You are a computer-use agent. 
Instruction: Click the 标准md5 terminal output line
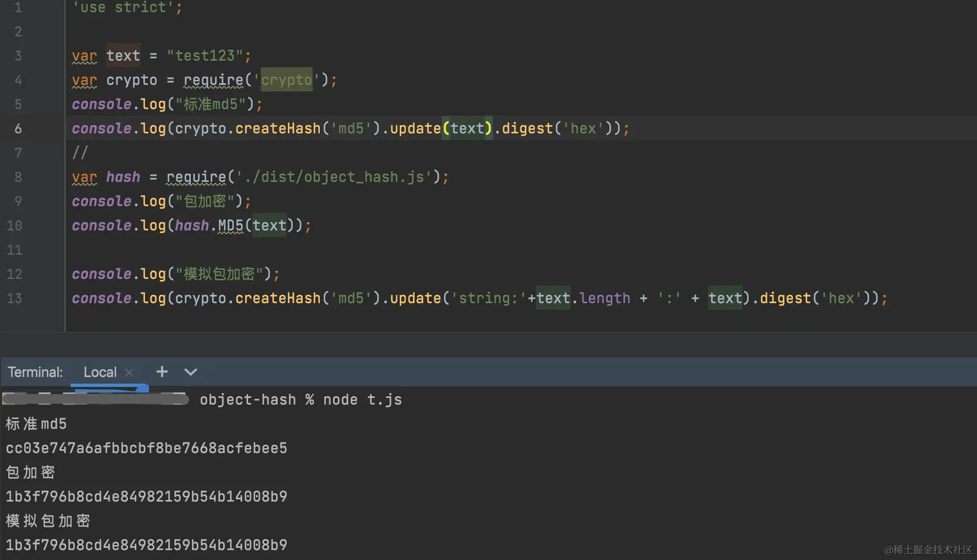[x=36, y=424]
